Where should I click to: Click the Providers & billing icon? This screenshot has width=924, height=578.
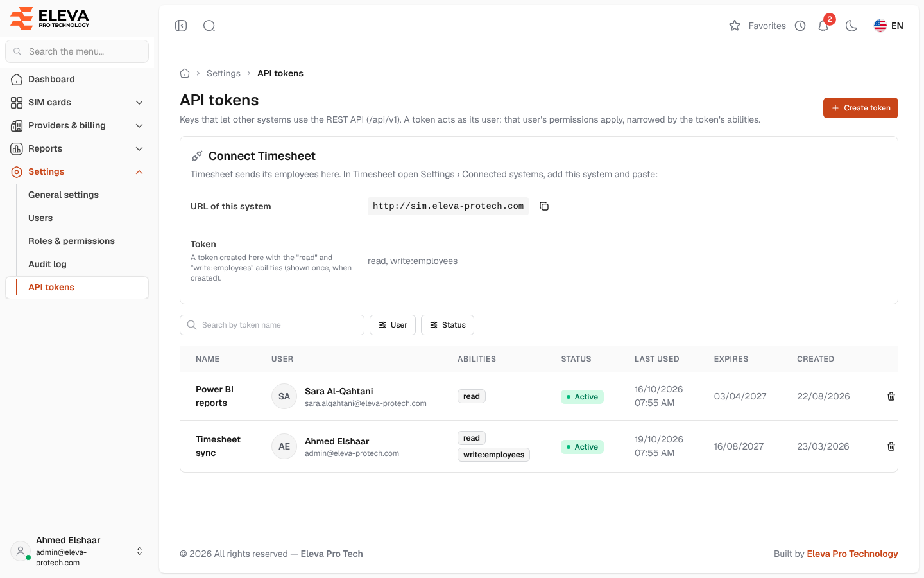pyautogui.click(x=17, y=126)
